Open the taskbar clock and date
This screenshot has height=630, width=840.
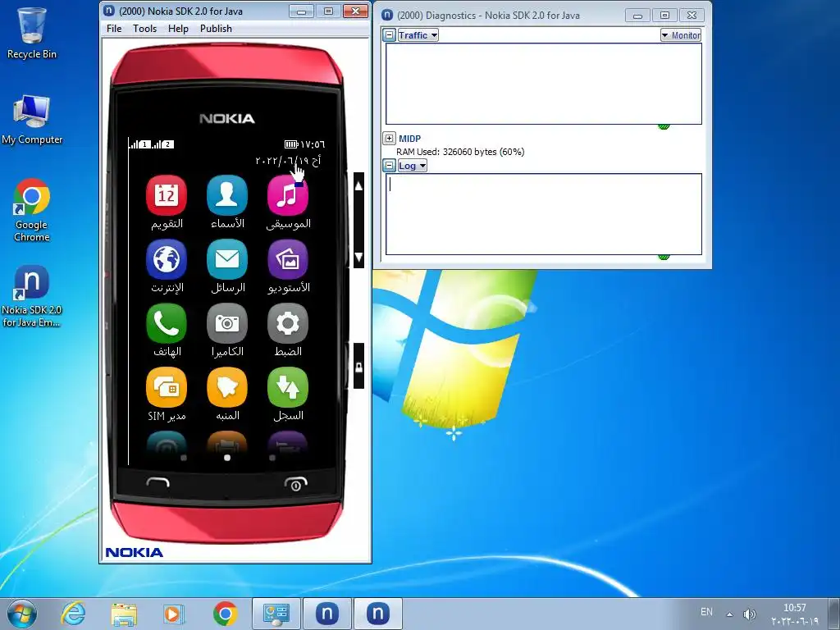coord(795,614)
